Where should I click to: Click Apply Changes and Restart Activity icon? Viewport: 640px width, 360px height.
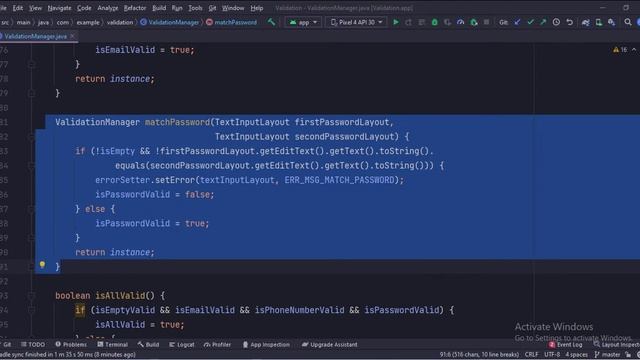pyautogui.click(x=409, y=22)
